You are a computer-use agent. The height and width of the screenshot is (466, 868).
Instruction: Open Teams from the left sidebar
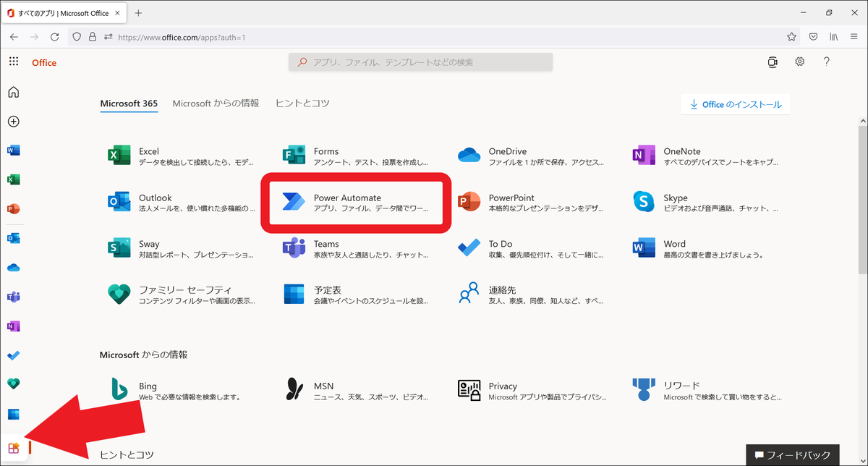click(13, 296)
